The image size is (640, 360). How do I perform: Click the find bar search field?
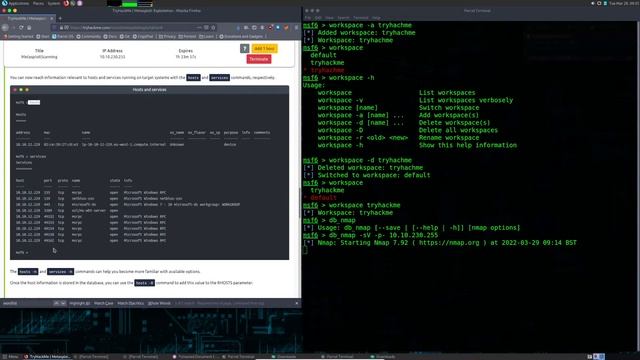(x=27, y=303)
